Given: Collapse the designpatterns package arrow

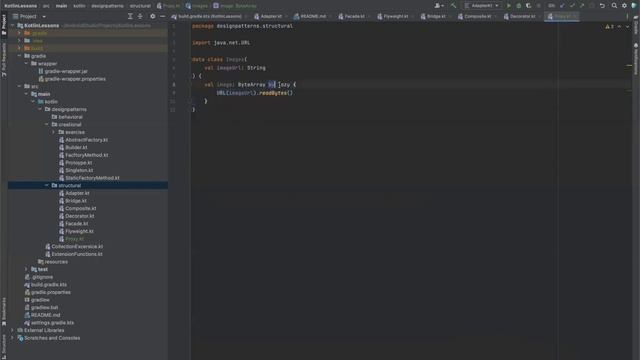Looking at the screenshot, I should [x=40, y=109].
